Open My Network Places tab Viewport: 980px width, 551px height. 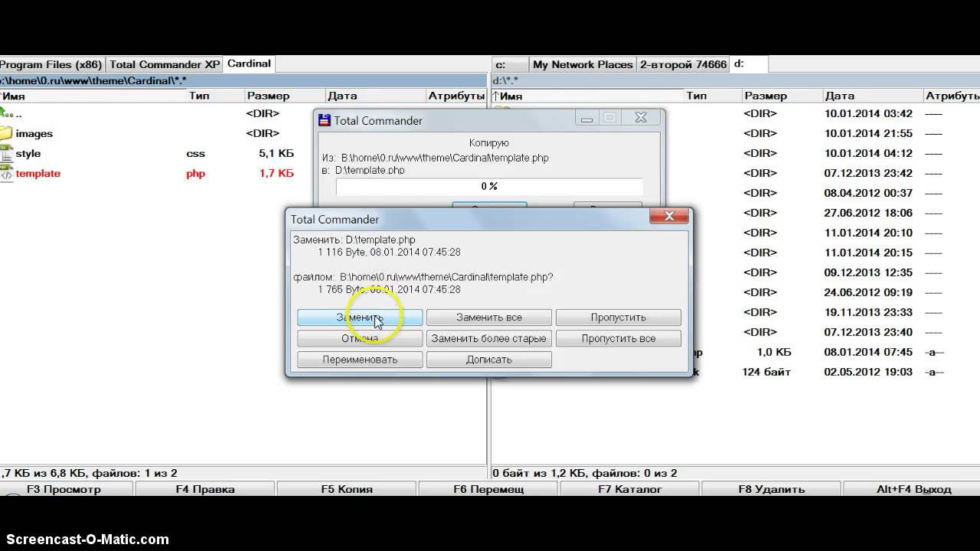pyautogui.click(x=583, y=64)
